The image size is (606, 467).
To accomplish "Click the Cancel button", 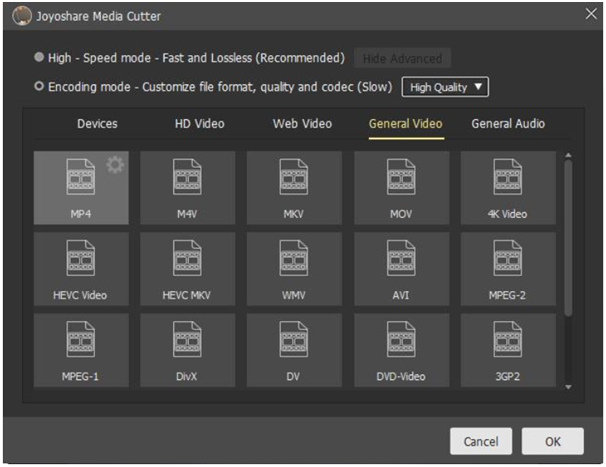I will click(481, 441).
